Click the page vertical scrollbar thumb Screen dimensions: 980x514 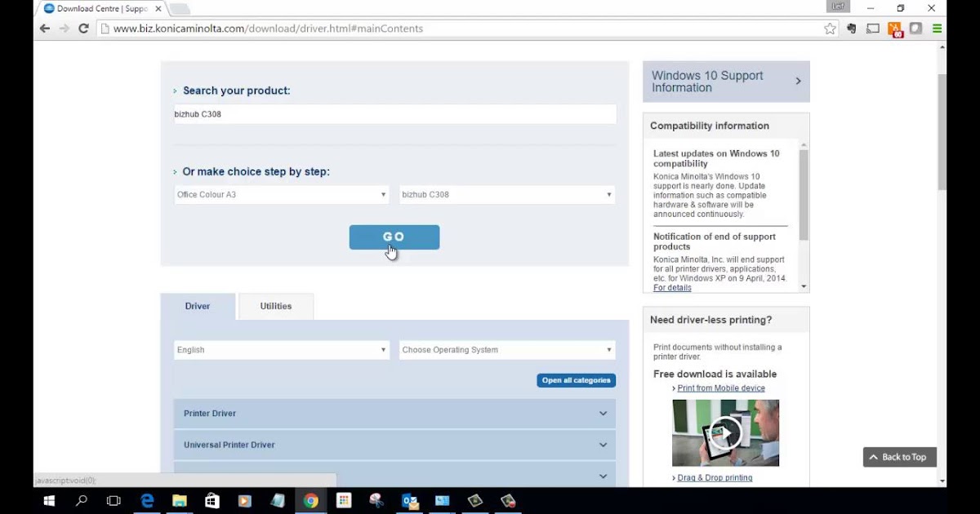tap(942, 131)
